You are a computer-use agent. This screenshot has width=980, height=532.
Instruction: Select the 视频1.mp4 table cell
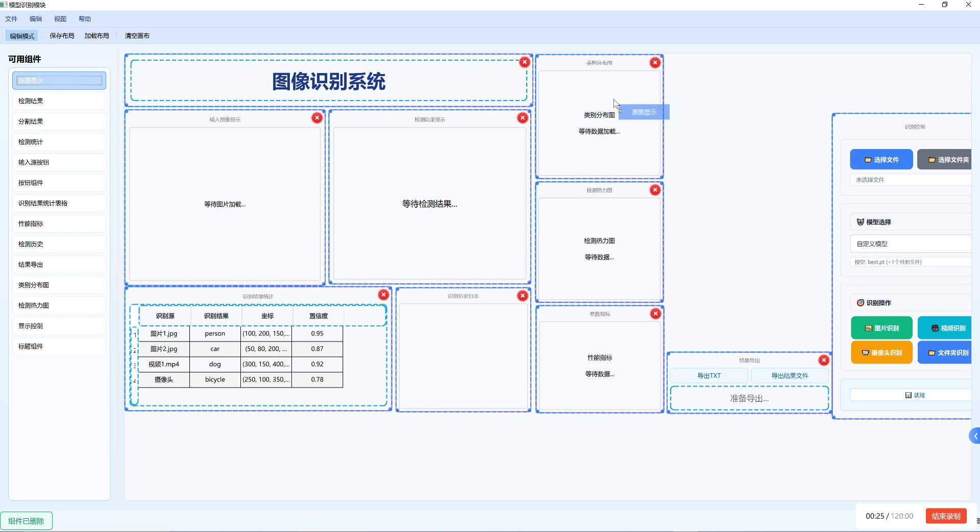click(x=164, y=365)
